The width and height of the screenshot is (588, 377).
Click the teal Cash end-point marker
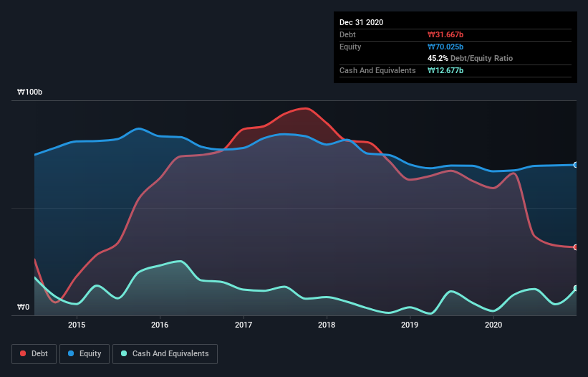[x=576, y=288]
